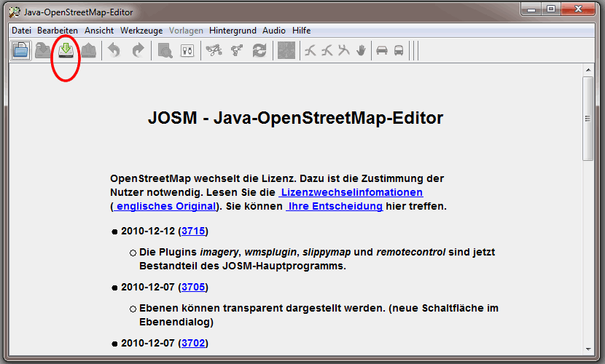This screenshot has height=364, width=605.
Task: Open changeset link 3715
Action: coord(194,231)
